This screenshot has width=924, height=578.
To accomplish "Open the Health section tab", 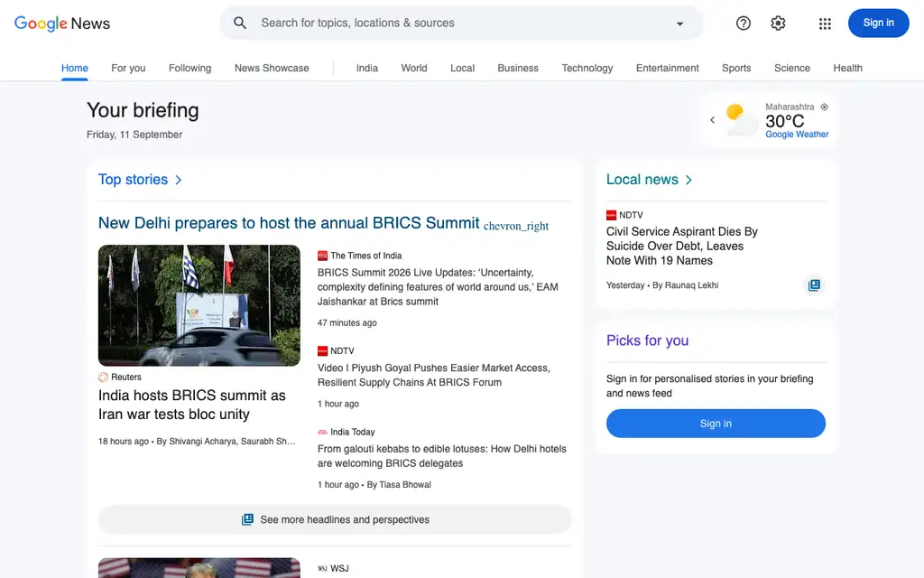I will [x=848, y=68].
